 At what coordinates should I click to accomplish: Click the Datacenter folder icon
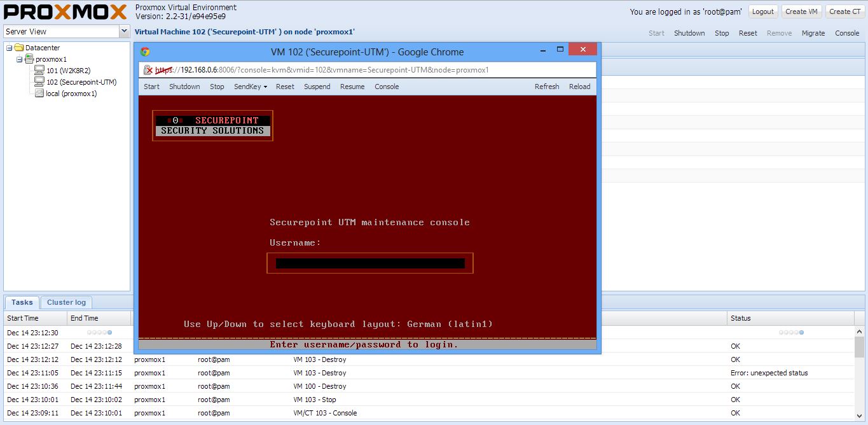coord(19,48)
